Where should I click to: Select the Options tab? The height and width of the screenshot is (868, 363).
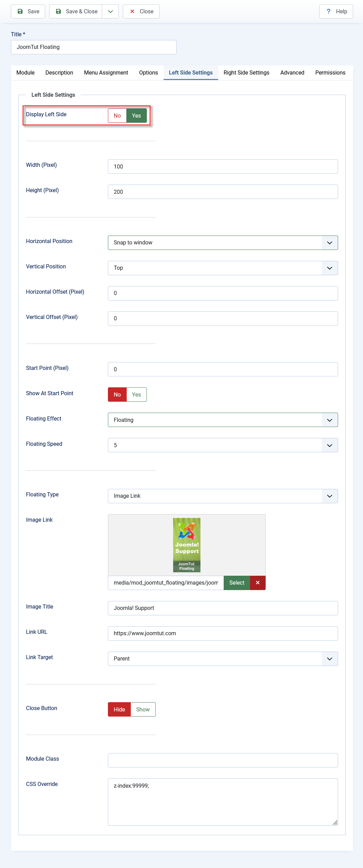pyautogui.click(x=149, y=72)
